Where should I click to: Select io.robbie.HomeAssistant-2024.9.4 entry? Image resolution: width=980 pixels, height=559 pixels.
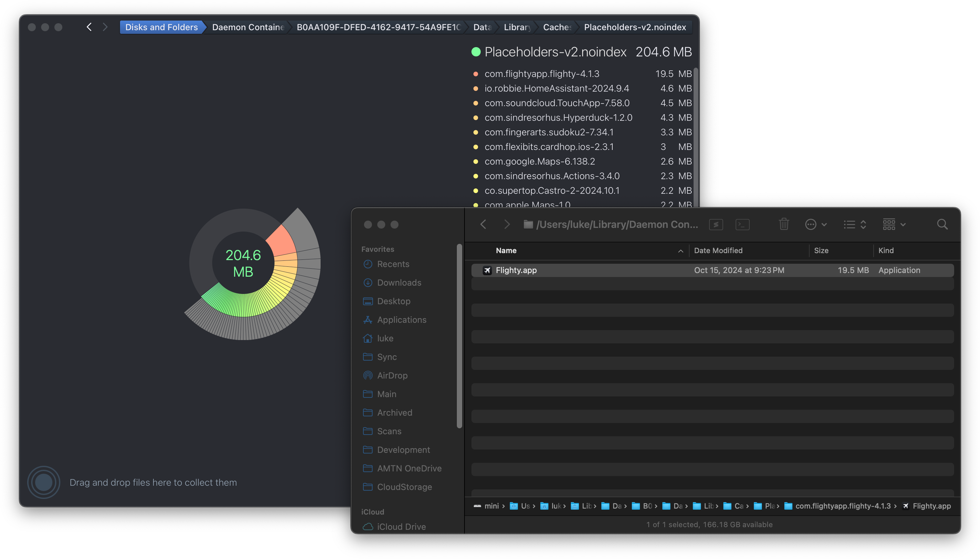(x=582, y=88)
